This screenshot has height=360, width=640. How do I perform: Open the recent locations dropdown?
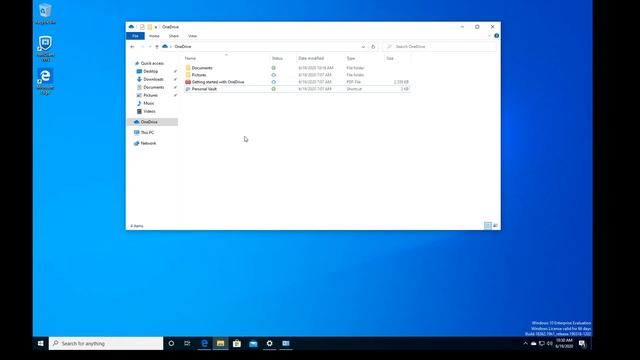150,47
